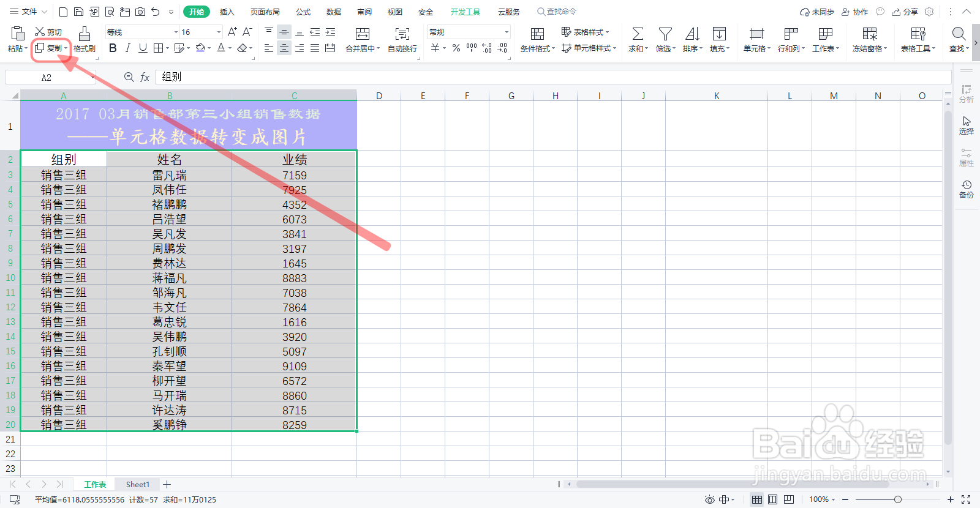Viewport: 980px width, 508px height.
Task: Click the screenshot camera icon
Action: [140, 12]
